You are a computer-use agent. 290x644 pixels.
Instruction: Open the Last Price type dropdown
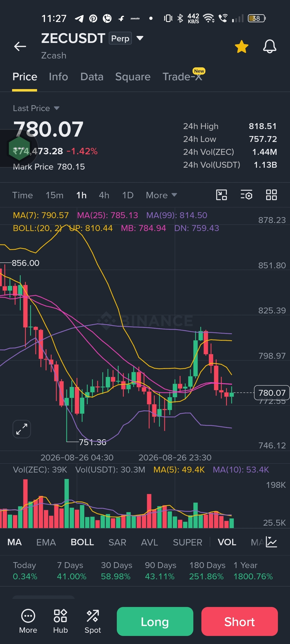point(36,108)
